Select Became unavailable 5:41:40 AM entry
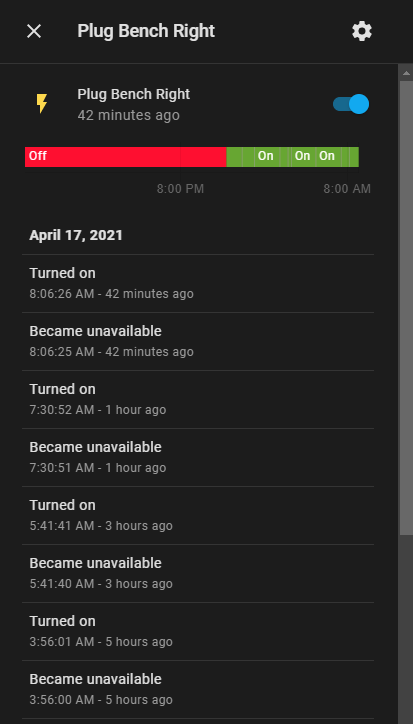The height and width of the screenshot is (724, 413). tap(198, 573)
